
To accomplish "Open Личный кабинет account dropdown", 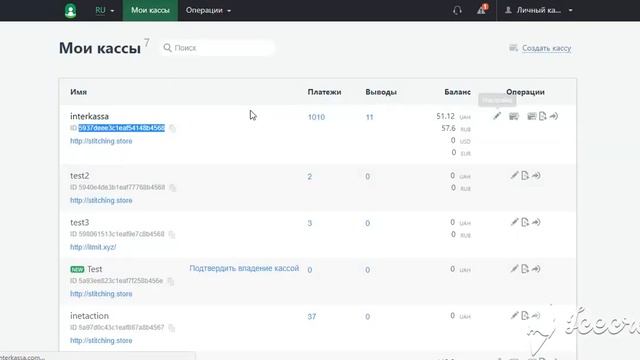I will click(x=539, y=10).
